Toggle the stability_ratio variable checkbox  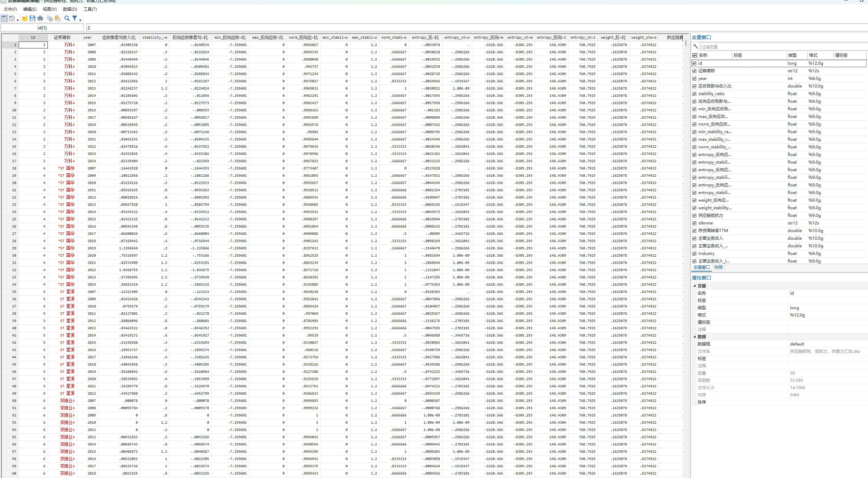(695, 94)
